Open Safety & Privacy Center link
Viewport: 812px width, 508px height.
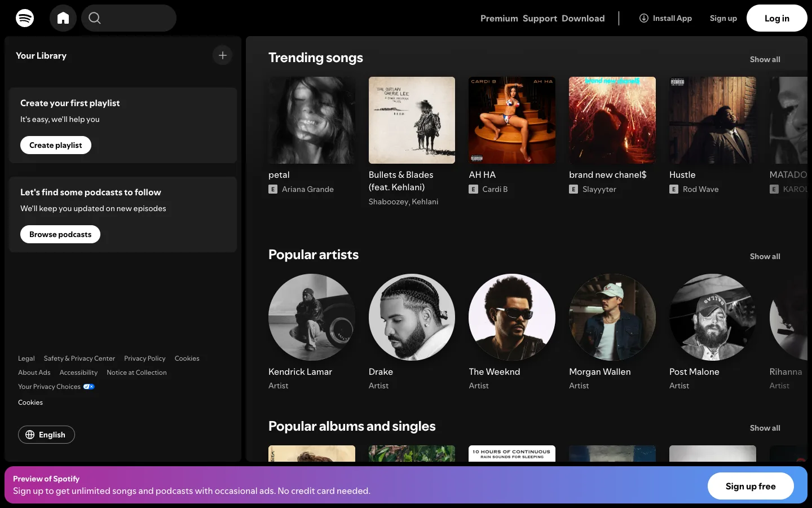click(80, 358)
